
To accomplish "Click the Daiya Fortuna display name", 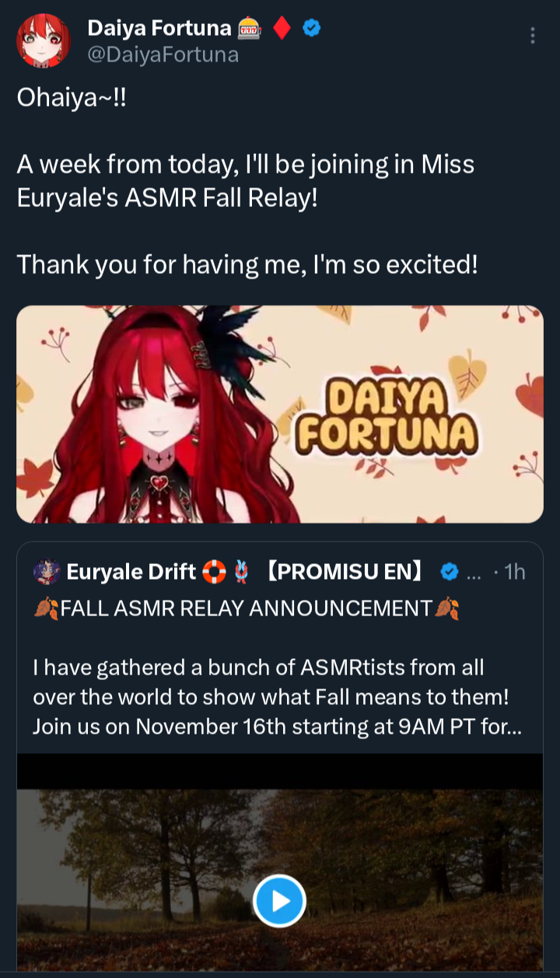I will click(159, 29).
